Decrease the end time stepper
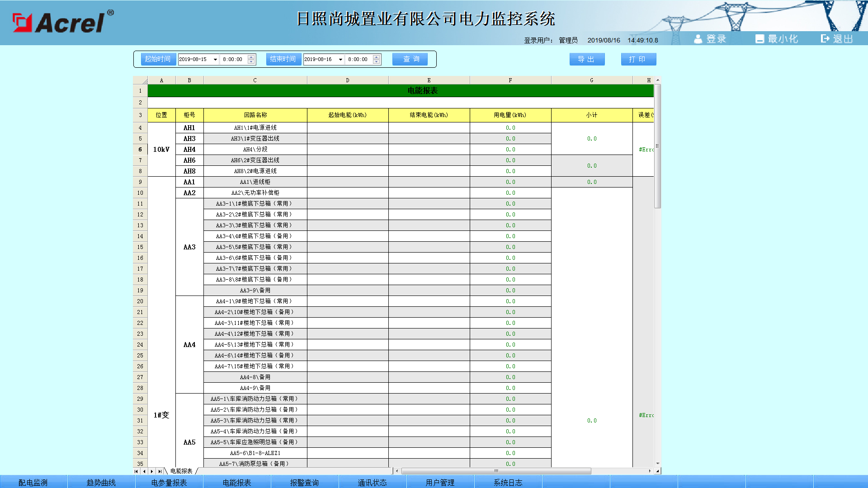Screen dimensions: 868x488 click(x=377, y=61)
